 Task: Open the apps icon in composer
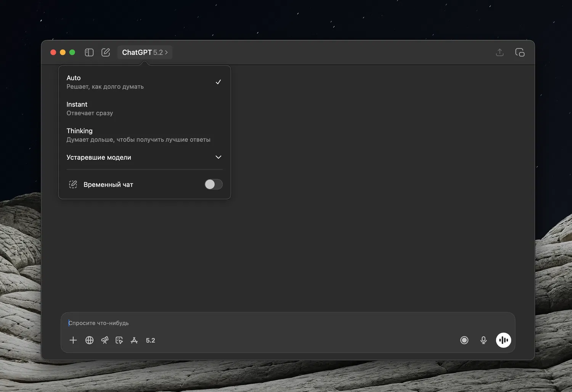134,340
